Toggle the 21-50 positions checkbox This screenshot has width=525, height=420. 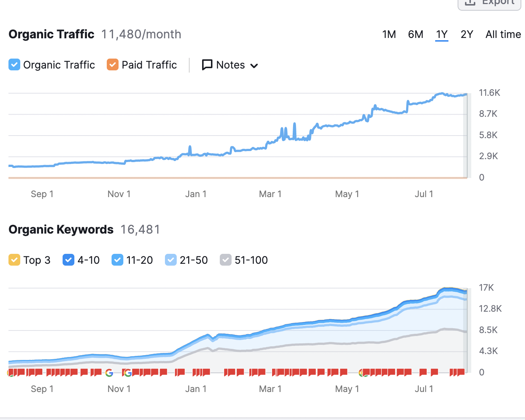click(x=171, y=260)
